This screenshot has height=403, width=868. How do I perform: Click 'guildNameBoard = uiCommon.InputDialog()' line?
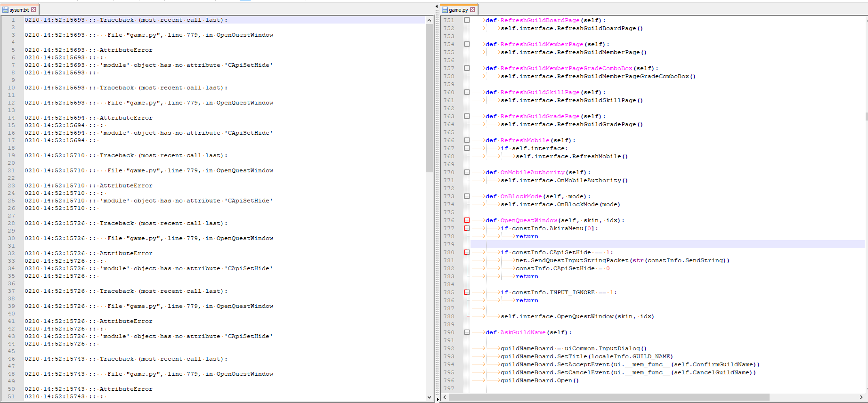(x=574, y=348)
